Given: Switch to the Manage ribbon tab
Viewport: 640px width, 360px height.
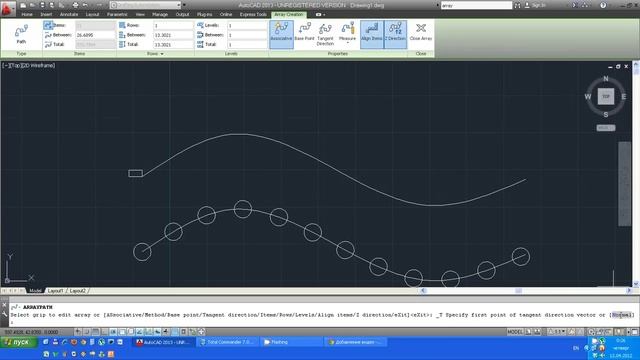Looking at the screenshot, I should click(x=160, y=14).
